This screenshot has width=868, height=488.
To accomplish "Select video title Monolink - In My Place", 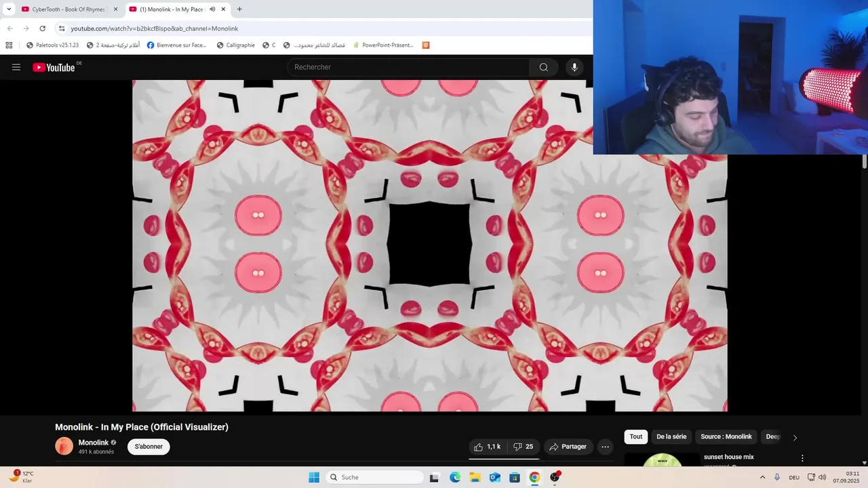I will coord(142,427).
